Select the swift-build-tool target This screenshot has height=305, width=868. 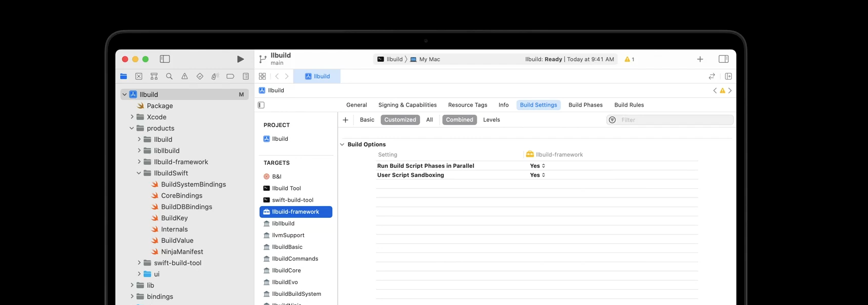pyautogui.click(x=288, y=200)
